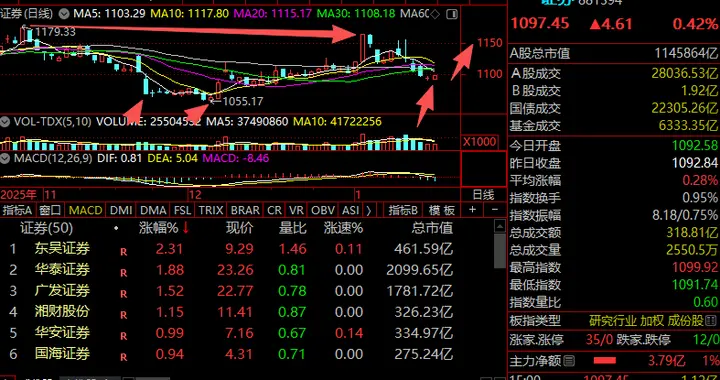Open the 模板 template tab
Image resolution: width=720 pixels, height=380 pixels.
(442, 210)
